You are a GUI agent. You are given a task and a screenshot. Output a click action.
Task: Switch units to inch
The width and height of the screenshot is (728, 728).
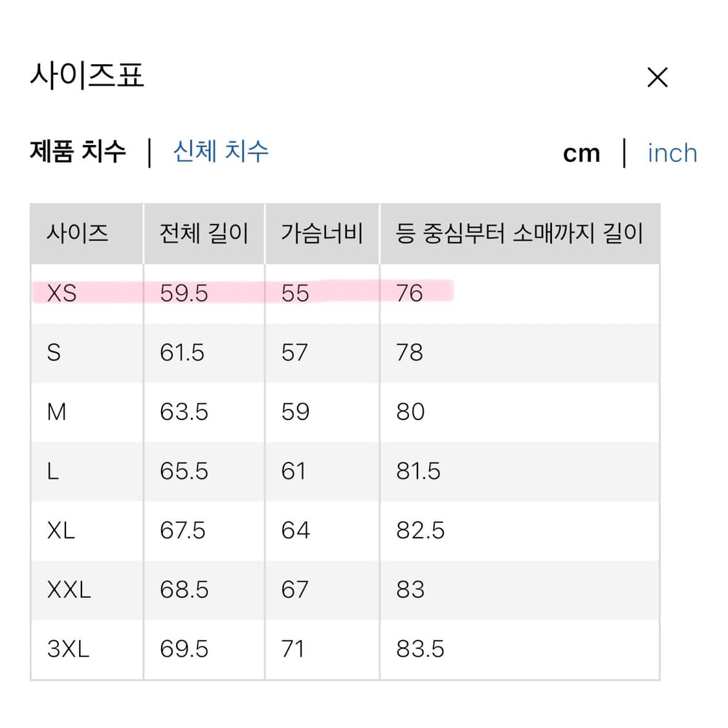point(672,153)
